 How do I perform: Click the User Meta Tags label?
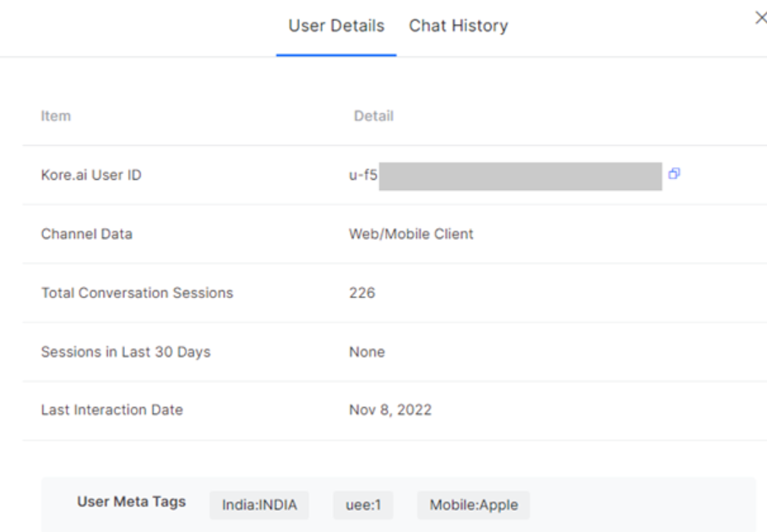tap(131, 502)
